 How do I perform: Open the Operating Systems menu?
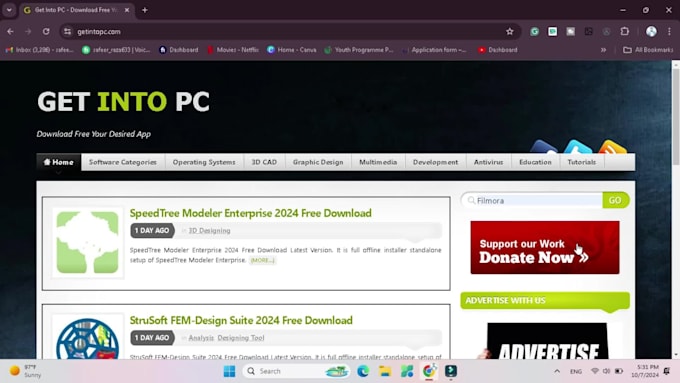[204, 162]
